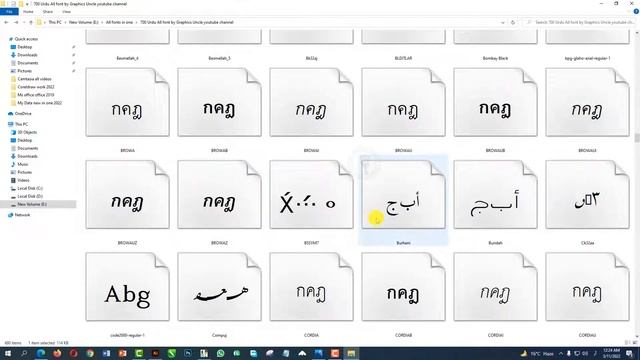Open Downloads under Quick access
Viewport: 640px width, 360px height.
tap(27, 55)
